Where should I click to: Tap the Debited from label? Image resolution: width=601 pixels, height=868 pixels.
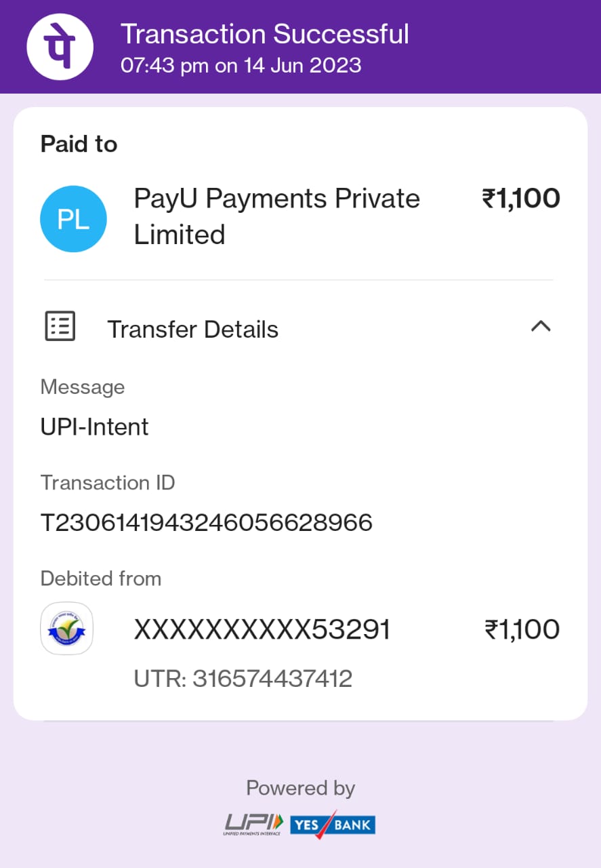(101, 578)
